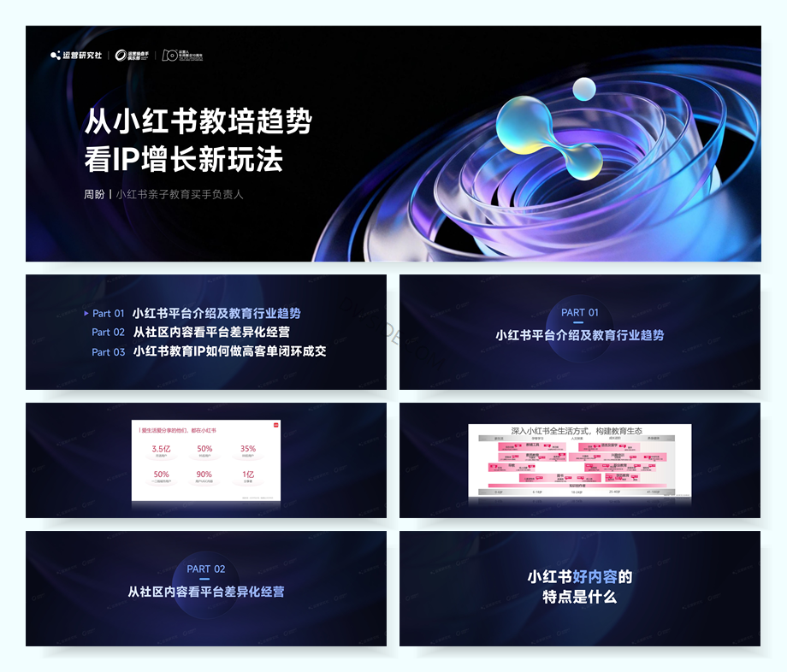Select Part 02 从社区内容看平台差异化经营
This screenshot has height=672, width=787.
[191, 332]
